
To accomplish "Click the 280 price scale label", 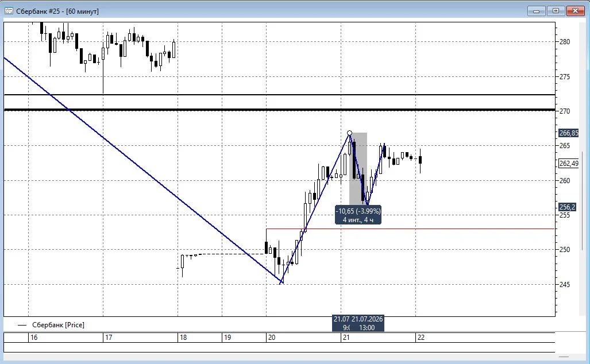I will (565, 42).
